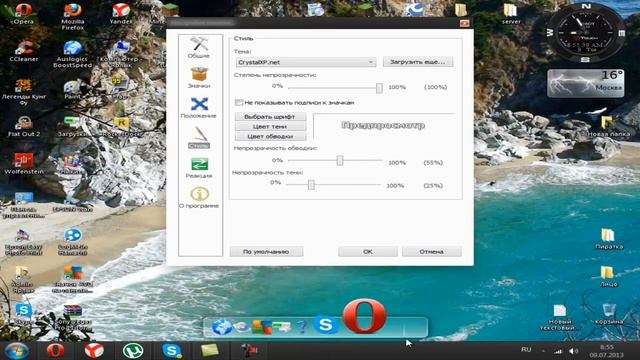Screen dimensions: 640x360
Task: Click the question mark icon in the dock
Action: pyautogui.click(x=302, y=327)
